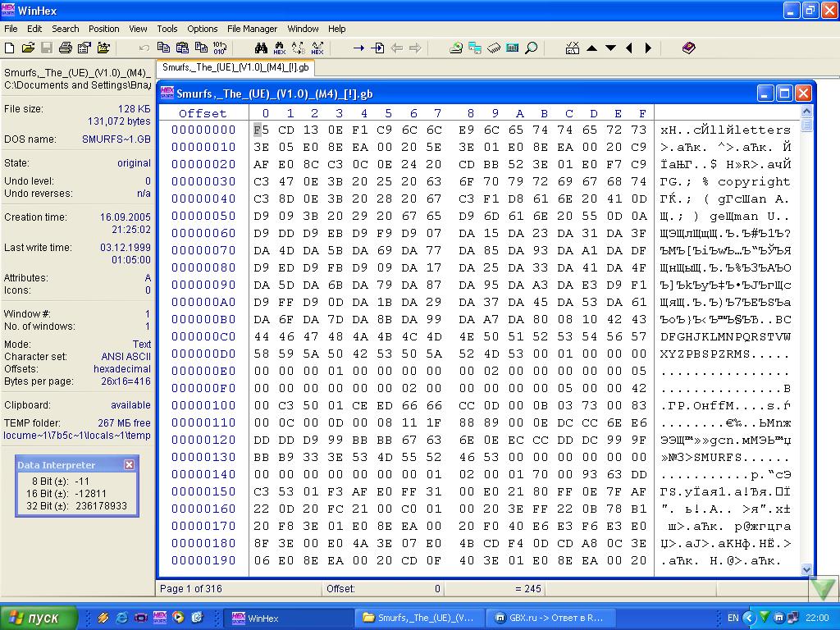Click the 'copyright' text in ASCII column

(754, 181)
